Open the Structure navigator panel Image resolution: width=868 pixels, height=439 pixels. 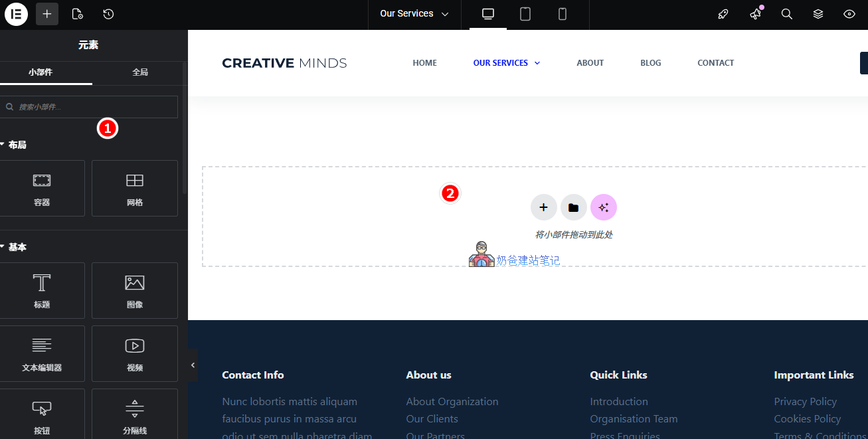pyautogui.click(x=818, y=14)
